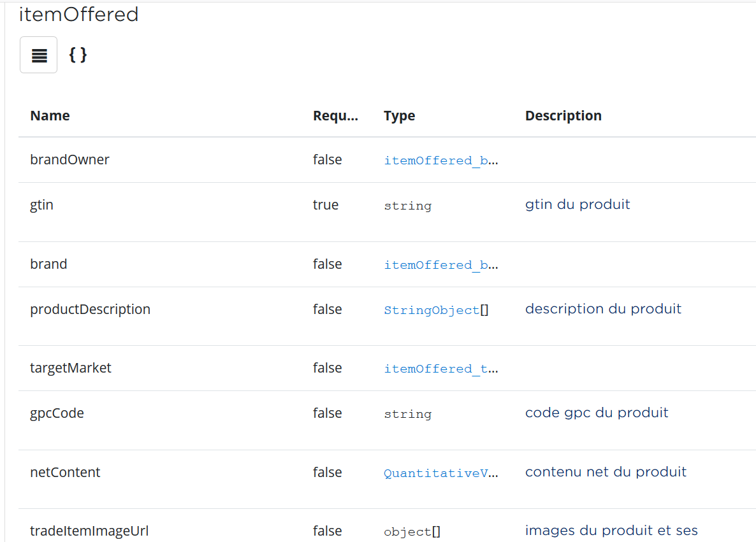The width and height of the screenshot is (756, 542).
Task: Switch to the JSON braces view
Action: click(x=78, y=55)
